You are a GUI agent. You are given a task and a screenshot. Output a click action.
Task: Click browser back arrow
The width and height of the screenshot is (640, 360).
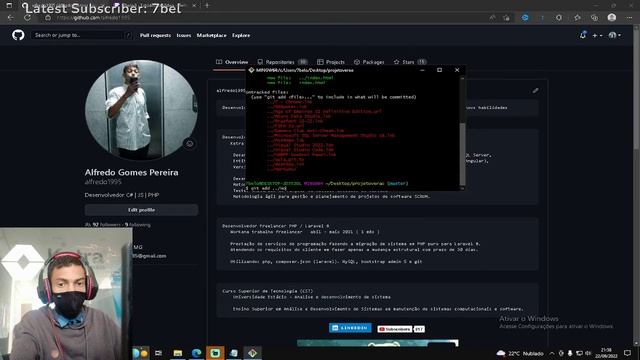(11, 18)
